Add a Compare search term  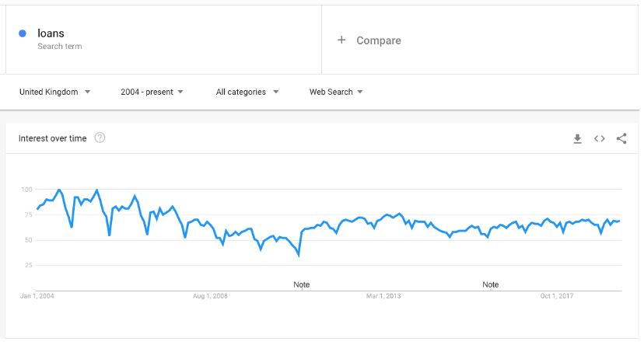378,40
